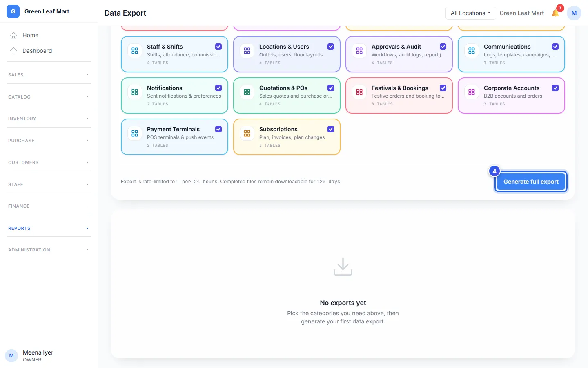The width and height of the screenshot is (588, 368).
Task: Expand the Inventory sidebar section
Action: pyautogui.click(x=49, y=119)
